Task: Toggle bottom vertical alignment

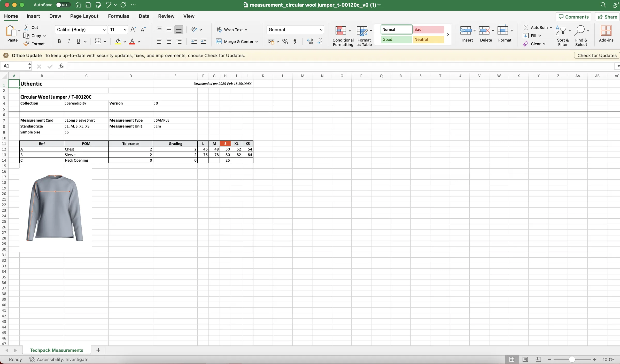Action: [179, 30]
